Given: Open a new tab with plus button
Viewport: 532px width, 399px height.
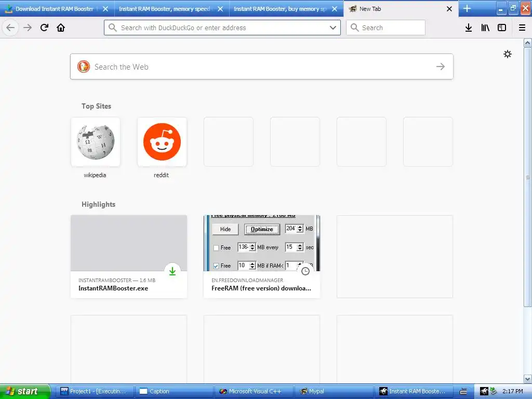Looking at the screenshot, I should 467,8.
